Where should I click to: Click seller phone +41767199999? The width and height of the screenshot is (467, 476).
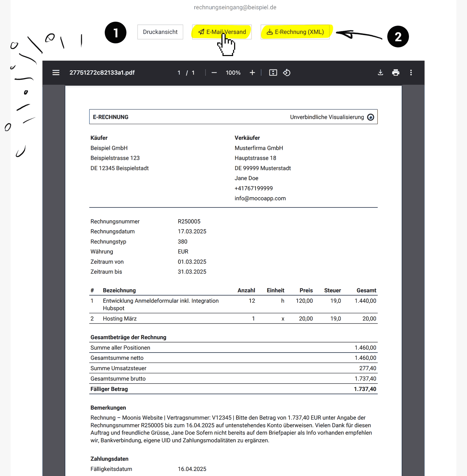click(254, 188)
